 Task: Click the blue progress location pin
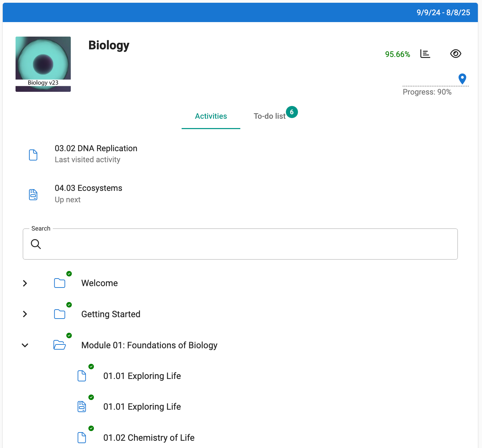[462, 79]
